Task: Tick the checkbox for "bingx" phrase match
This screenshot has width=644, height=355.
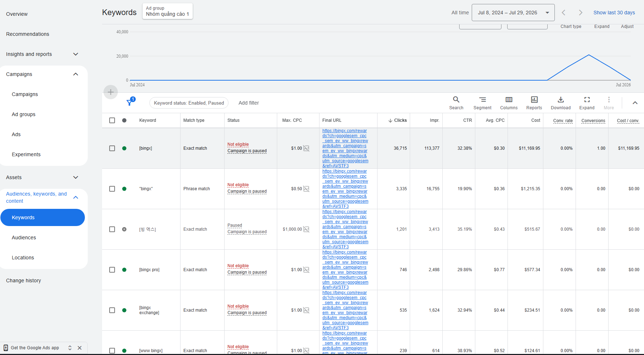Action: [112, 189]
